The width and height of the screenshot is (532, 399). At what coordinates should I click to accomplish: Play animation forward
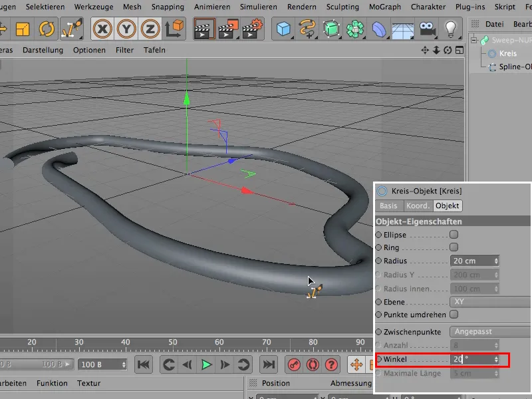206,364
